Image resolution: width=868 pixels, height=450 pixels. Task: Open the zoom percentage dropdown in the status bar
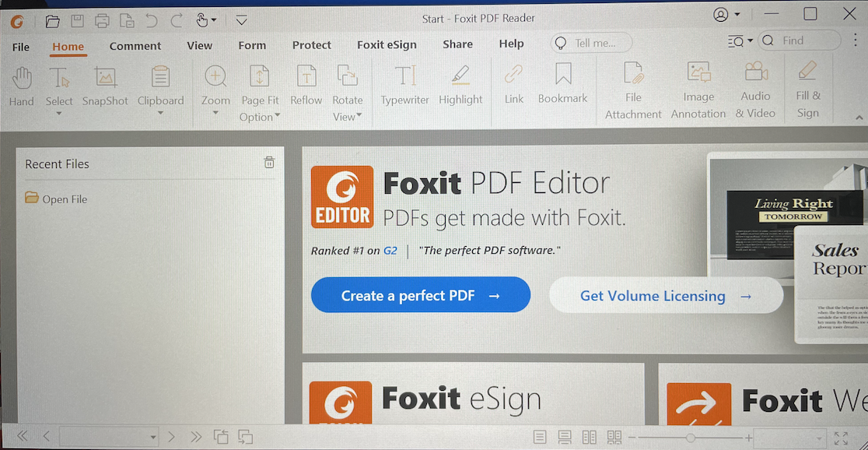click(x=819, y=438)
